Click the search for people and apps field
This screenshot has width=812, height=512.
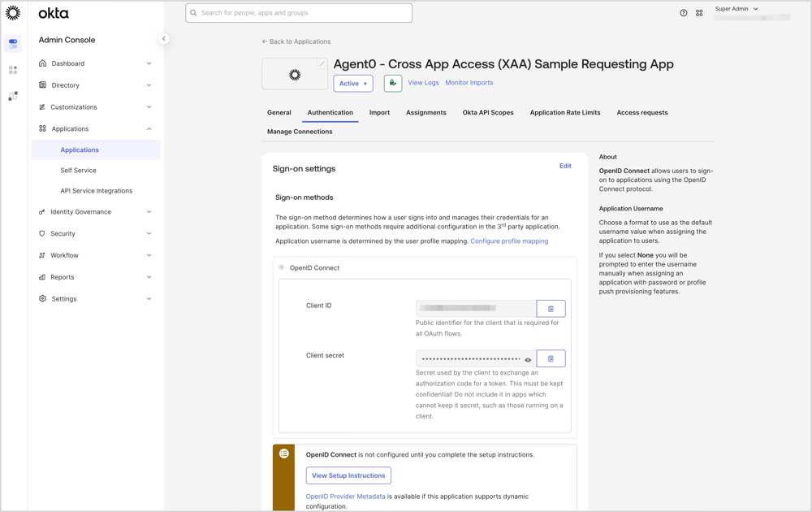pos(298,13)
